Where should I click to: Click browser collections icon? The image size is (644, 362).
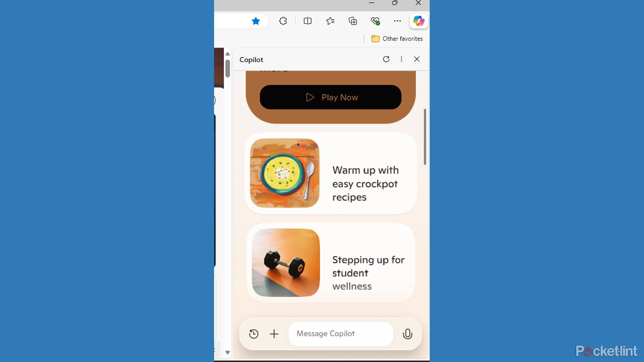pos(353,21)
